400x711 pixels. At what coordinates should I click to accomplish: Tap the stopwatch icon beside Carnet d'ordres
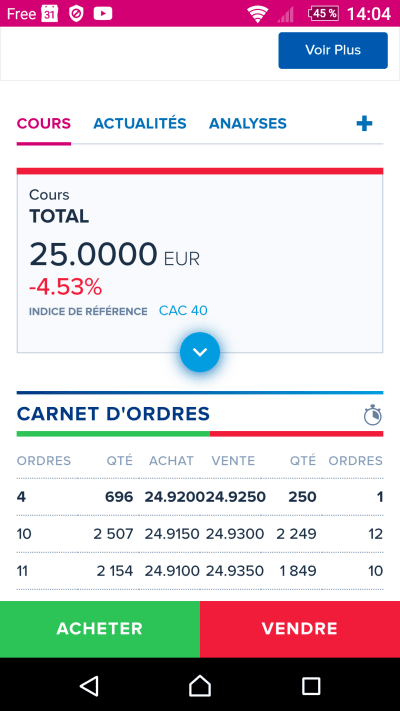[372, 414]
